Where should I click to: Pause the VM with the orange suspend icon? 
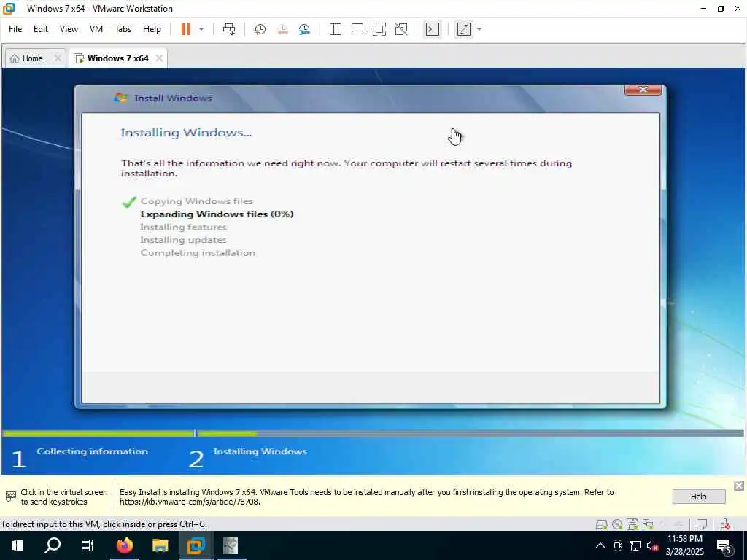(186, 29)
